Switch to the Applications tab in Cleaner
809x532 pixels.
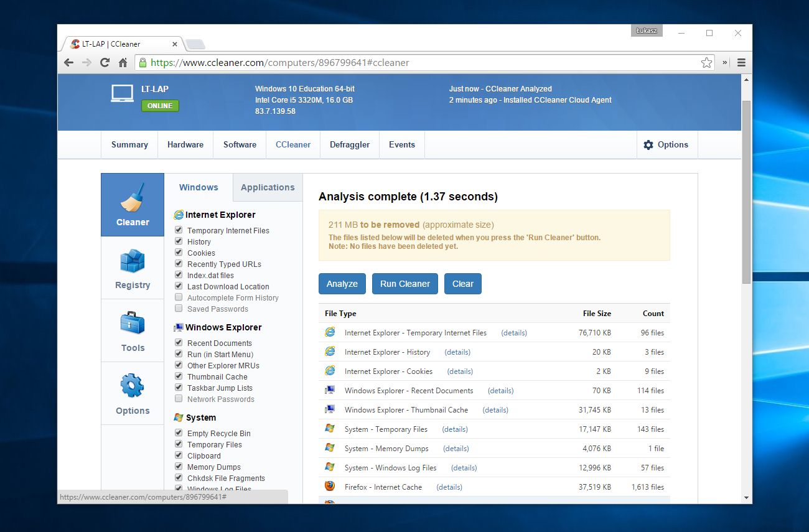[268, 187]
